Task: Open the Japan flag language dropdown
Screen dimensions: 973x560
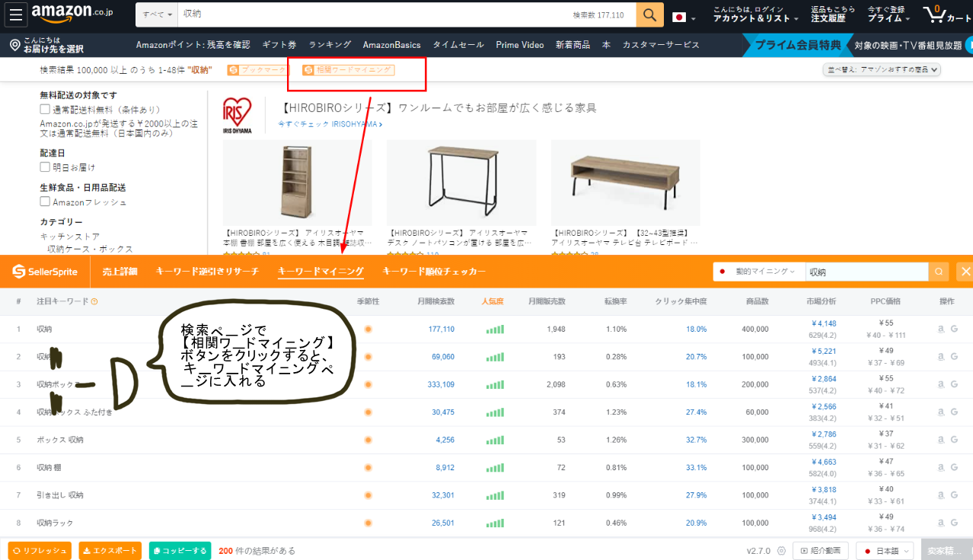Action: [684, 17]
